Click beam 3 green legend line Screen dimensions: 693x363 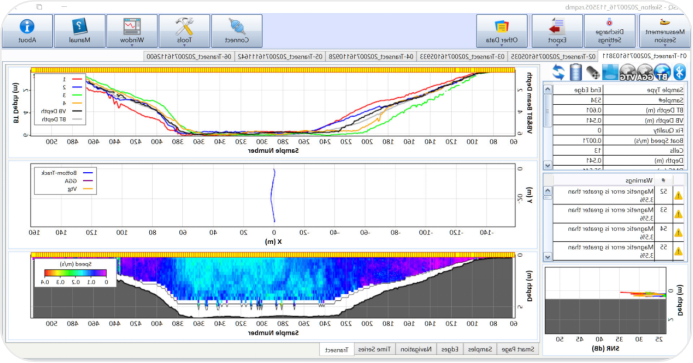click(77, 95)
